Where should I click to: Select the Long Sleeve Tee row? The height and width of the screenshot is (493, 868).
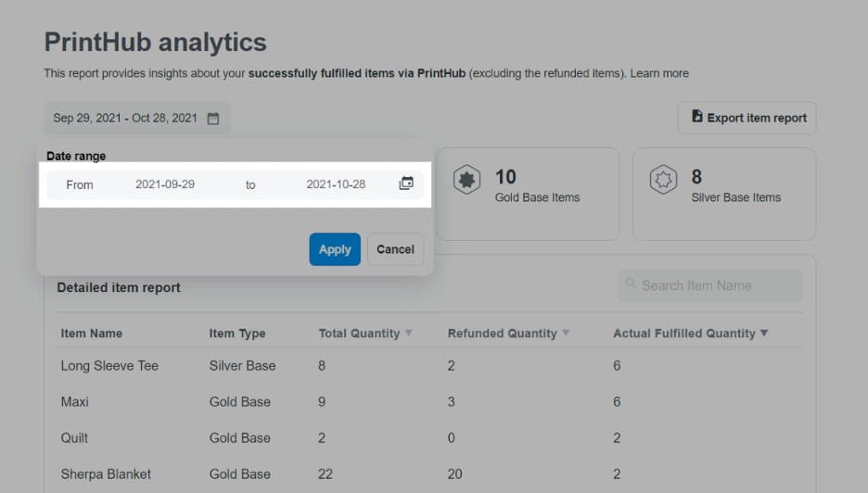(x=109, y=366)
